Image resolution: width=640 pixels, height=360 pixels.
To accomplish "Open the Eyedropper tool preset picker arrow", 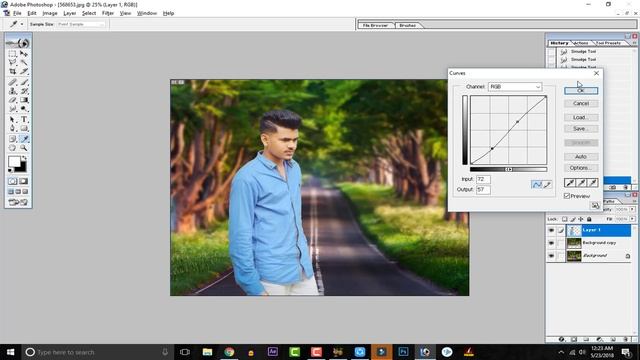I will pyautogui.click(x=22, y=24).
